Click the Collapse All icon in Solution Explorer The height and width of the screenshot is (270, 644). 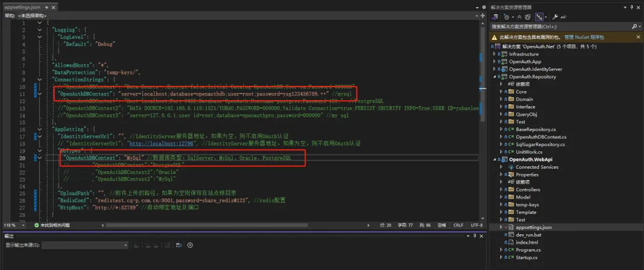519,17
